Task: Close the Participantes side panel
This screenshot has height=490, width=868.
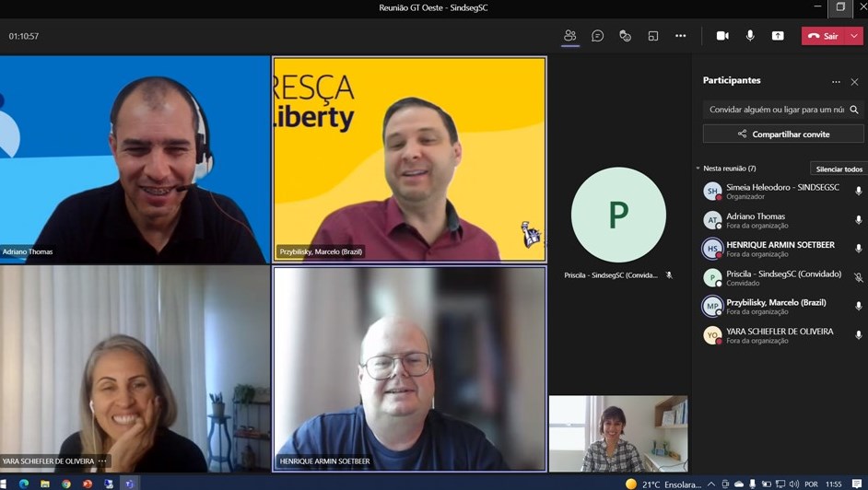Action: [x=854, y=82]
